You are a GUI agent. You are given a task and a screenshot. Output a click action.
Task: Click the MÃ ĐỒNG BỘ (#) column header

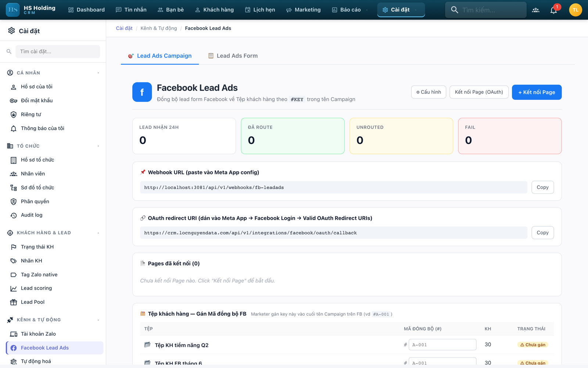tap(423, 329)
